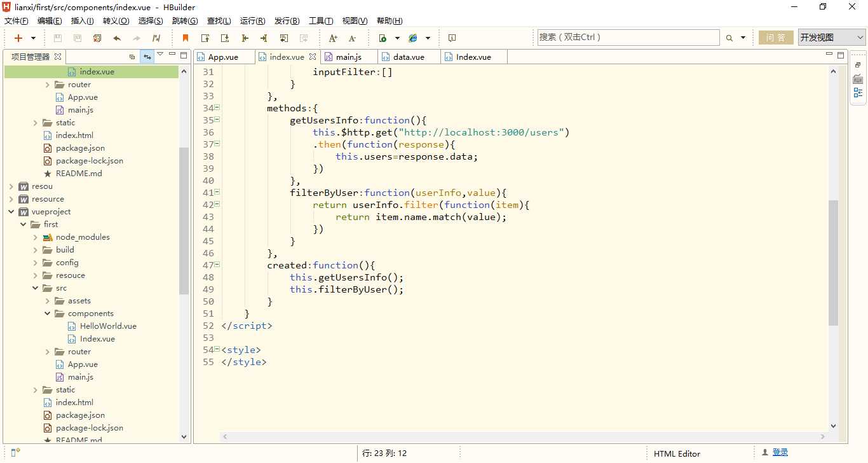Switch to the main.js tab
This screenshot has width=868, height=463.
[349, 57]
